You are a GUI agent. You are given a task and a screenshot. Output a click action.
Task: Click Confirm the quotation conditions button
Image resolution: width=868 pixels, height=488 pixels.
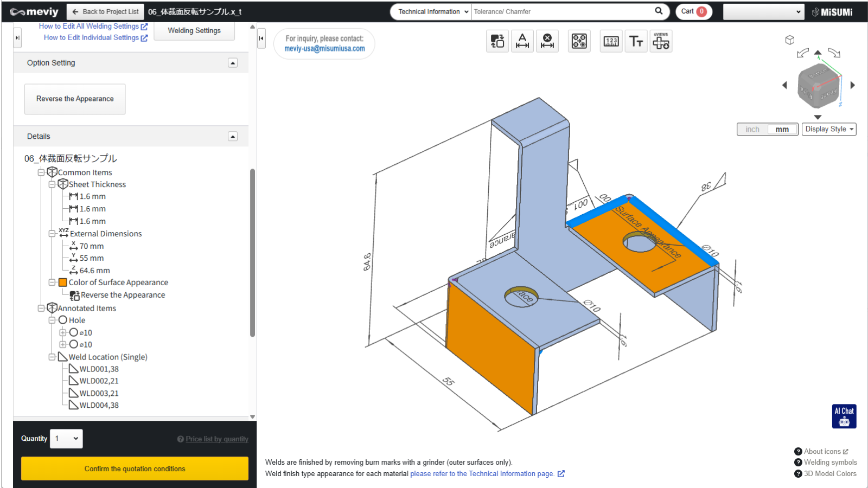135,468
